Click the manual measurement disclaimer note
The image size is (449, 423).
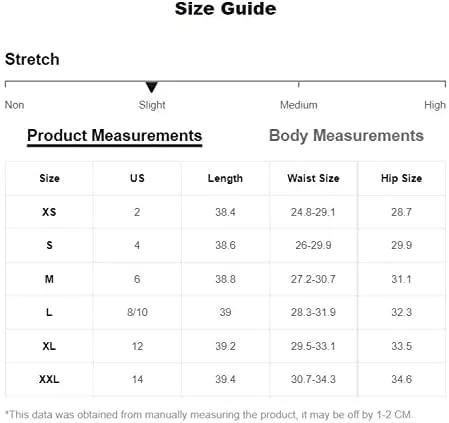point(209,415)
